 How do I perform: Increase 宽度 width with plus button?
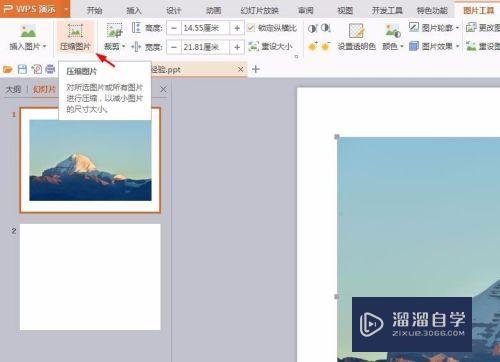pyautogui.click(x=237, y=47)
